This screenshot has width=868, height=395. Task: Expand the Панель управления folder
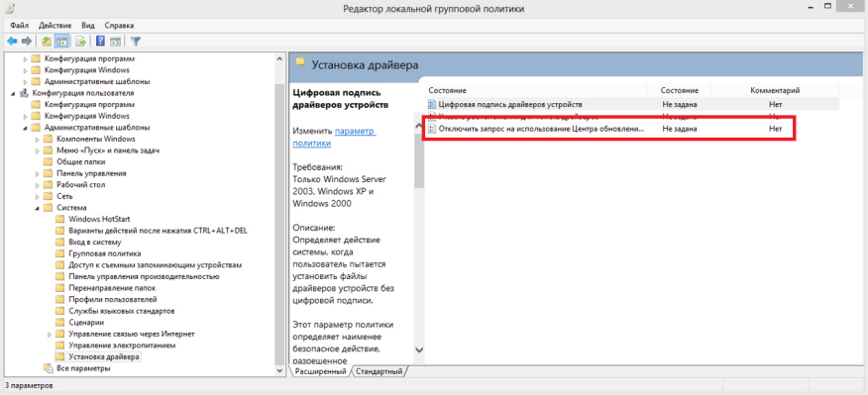(x=37, y=173)
